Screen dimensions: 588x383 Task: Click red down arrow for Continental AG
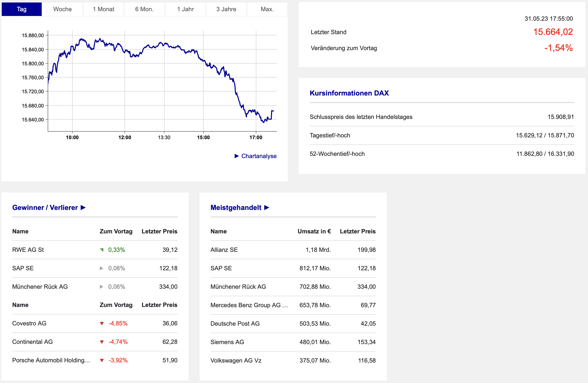(x=102, y=342)
